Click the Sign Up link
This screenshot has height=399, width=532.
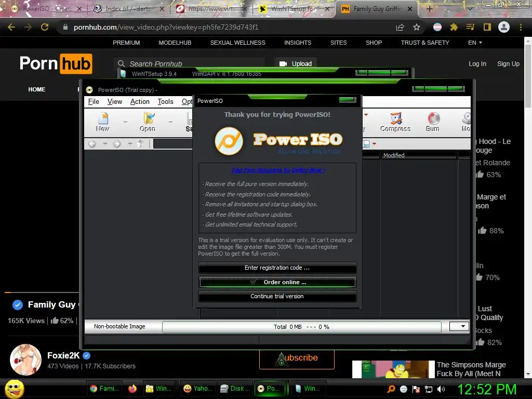pos(508,64)
